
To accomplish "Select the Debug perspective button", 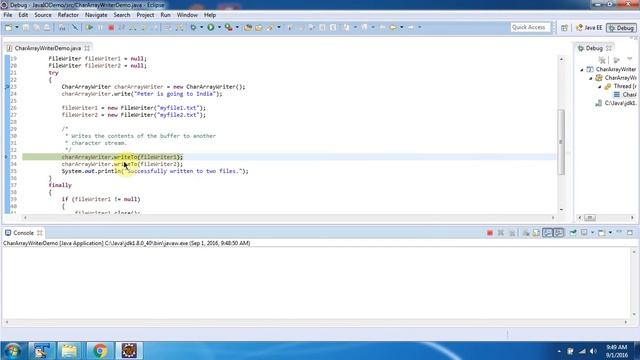I will click(621, 28).
